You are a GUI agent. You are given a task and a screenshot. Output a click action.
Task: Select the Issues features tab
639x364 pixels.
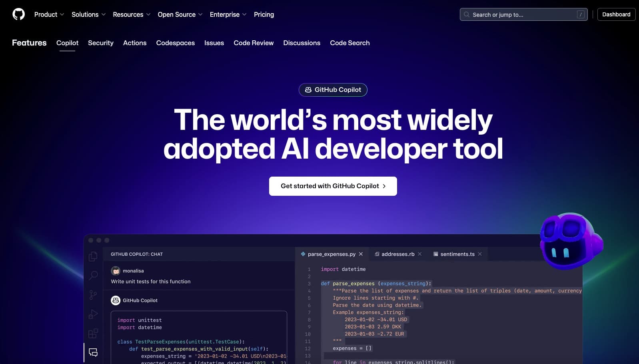tap(214, 43)
